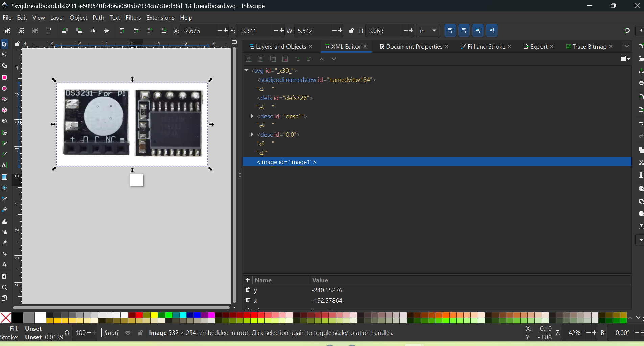Image resolution: width=644 pixels, height=346 pixels.
Task: Expand the desc1 node
Action: (252, 116)
